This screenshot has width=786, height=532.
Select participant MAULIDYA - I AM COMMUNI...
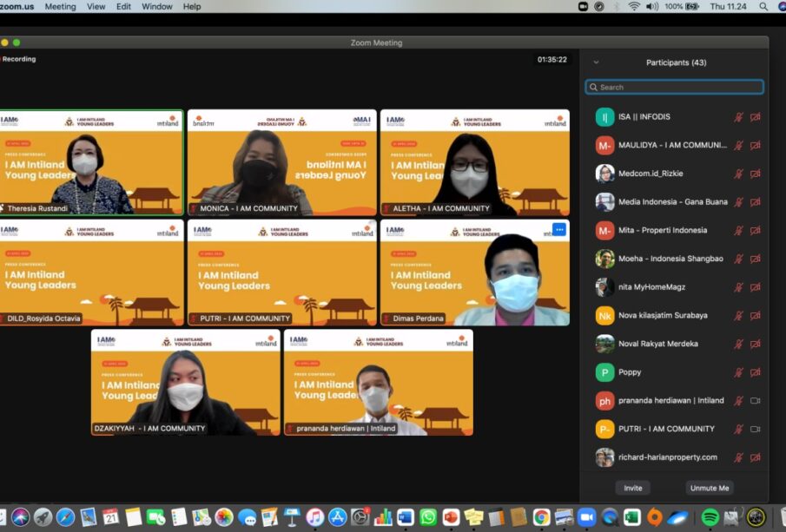pyautogui.click(x=672, y=145)
